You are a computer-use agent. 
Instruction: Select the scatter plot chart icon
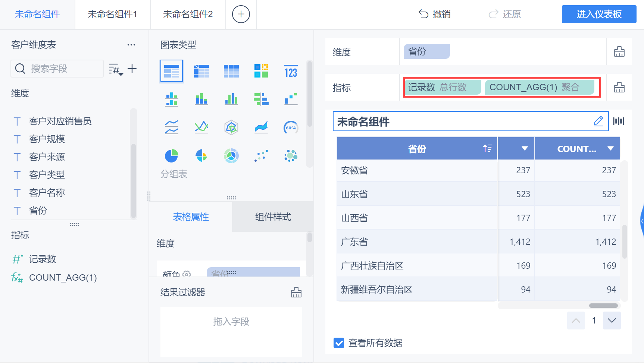tap(261, 156)
